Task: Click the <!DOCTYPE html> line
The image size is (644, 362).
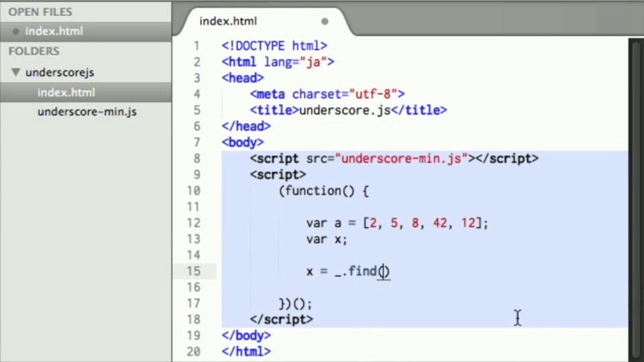Action: click(274, 46)
